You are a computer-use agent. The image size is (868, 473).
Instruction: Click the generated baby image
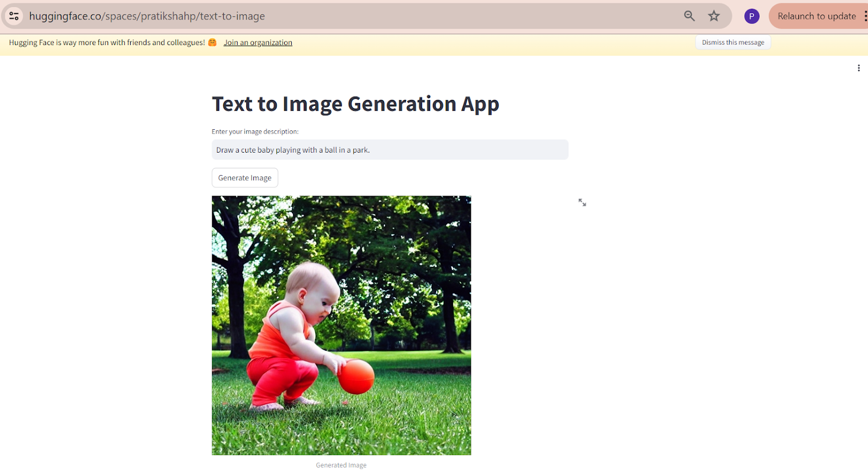point(341,325)
